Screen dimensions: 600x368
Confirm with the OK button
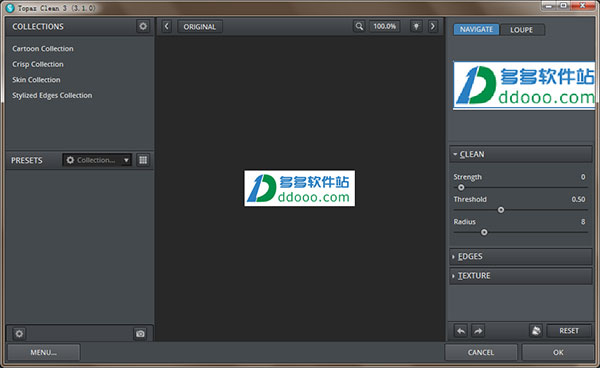[558, 352]
